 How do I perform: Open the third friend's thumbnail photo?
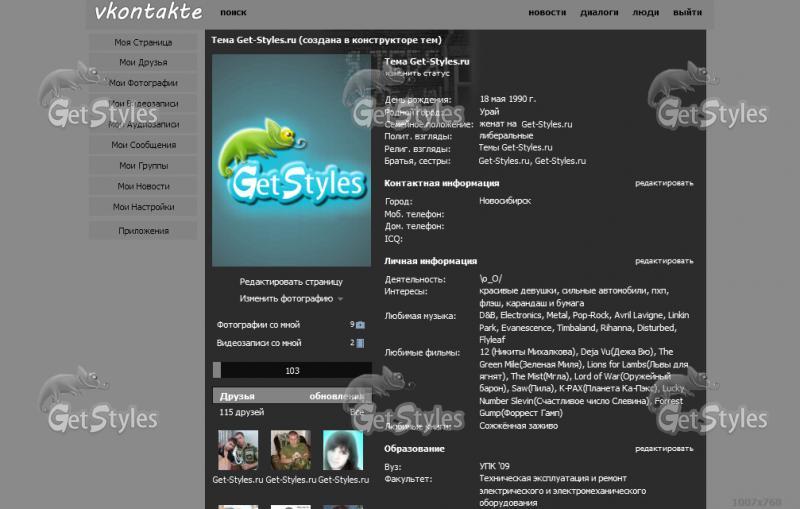343,450
